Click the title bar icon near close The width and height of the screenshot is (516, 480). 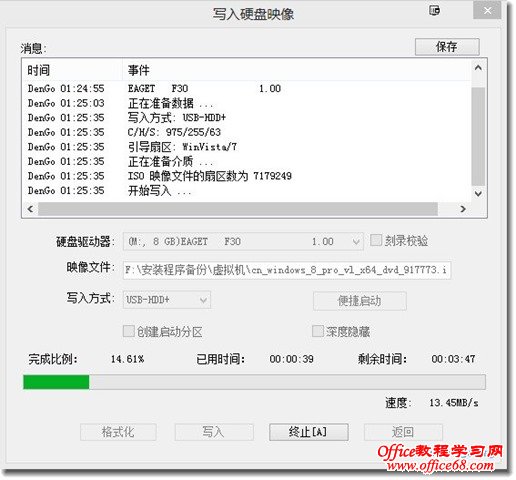pyautogui.click(x=434, y=11)
